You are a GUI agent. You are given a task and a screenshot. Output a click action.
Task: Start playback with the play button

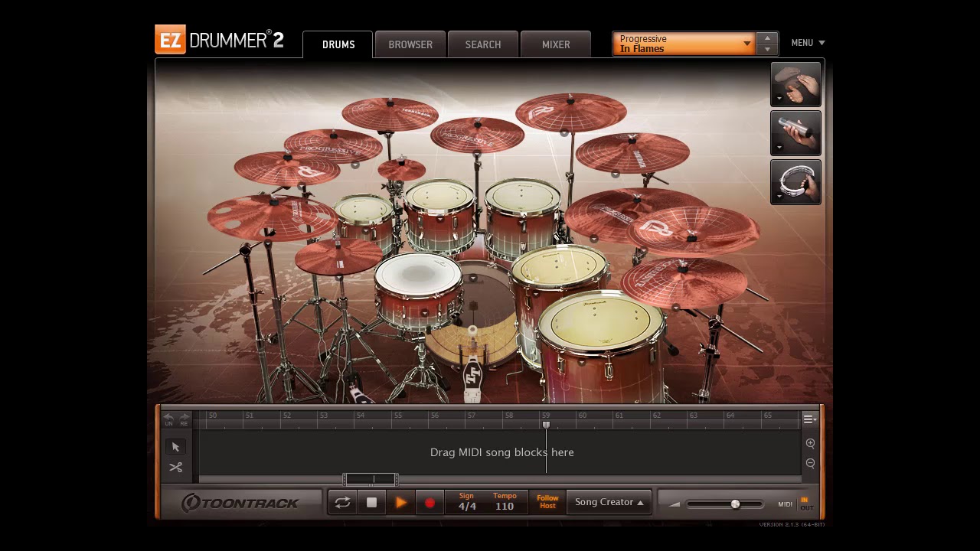click(x=400, y=503)
